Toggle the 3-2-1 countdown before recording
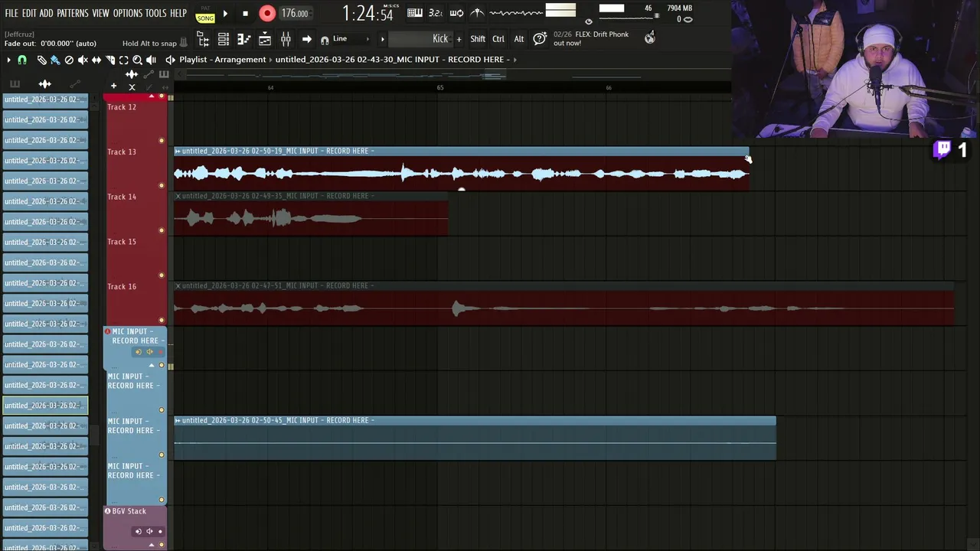980x551 pixels. tap(436, 13)
